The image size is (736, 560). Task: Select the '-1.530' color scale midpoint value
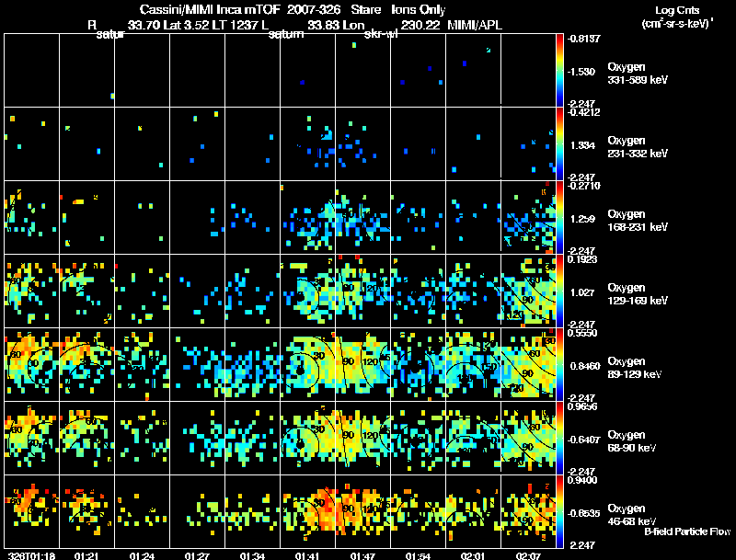[581, 72]
